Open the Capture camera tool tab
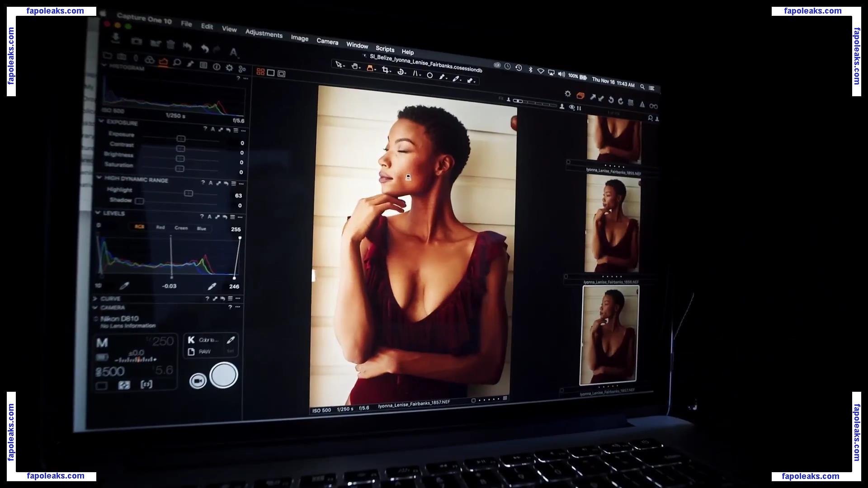The width and height of the screenshot is (868, 488). (x=121, y=57)
